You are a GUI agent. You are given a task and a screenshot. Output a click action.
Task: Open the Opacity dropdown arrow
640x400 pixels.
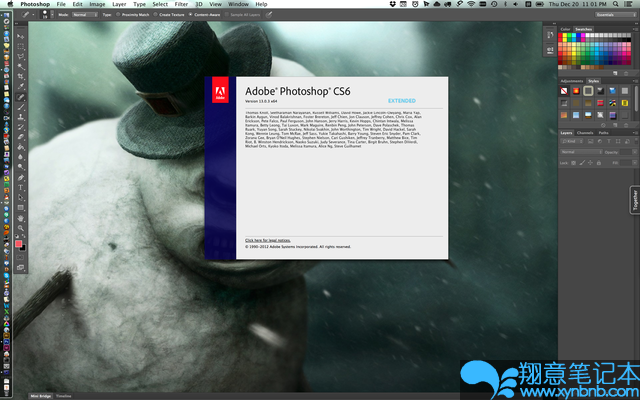[x=635, y=152]
